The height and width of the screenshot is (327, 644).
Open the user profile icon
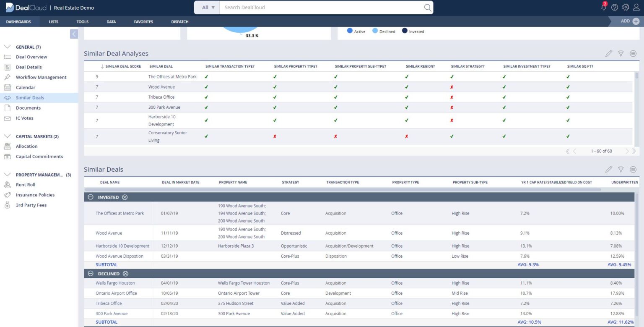pos(637,7)
